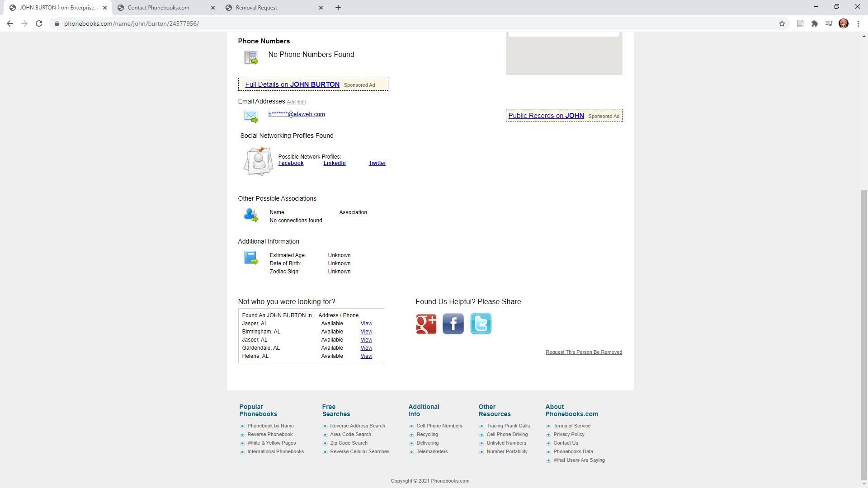Select the JOHN BURTON from Enterprise tab

pyautogui.click(x=58, y=8)
